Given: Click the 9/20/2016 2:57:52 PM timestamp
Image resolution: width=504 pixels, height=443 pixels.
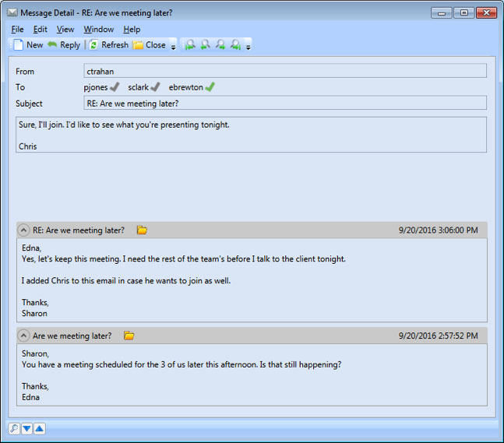Looking at the screenshot, I should pos(438,336).
